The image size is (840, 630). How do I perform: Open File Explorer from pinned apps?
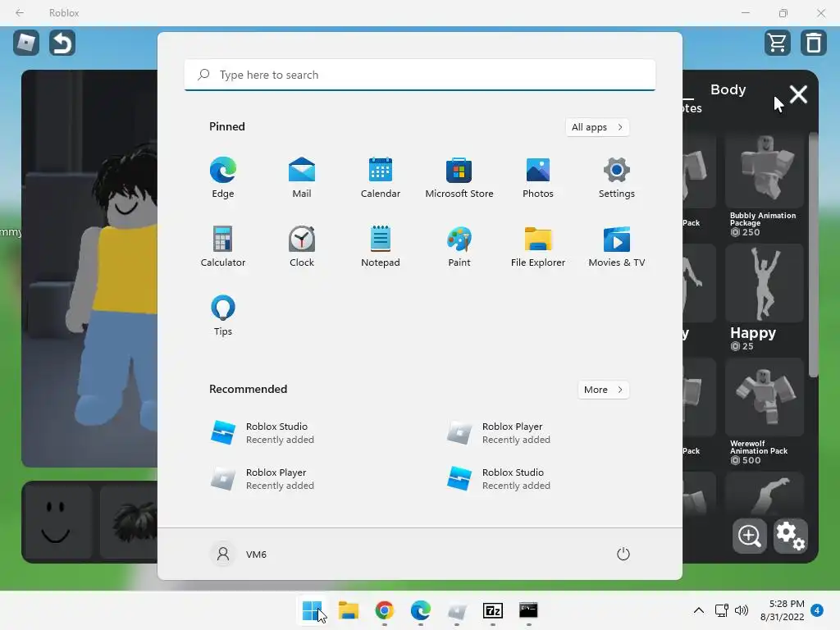(538, 246)
